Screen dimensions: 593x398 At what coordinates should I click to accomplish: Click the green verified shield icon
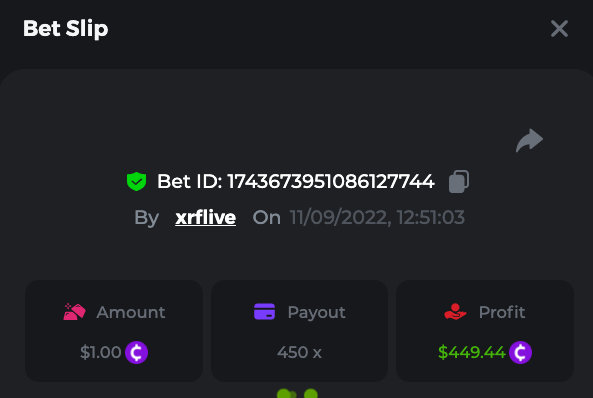[x=137, y=181]
